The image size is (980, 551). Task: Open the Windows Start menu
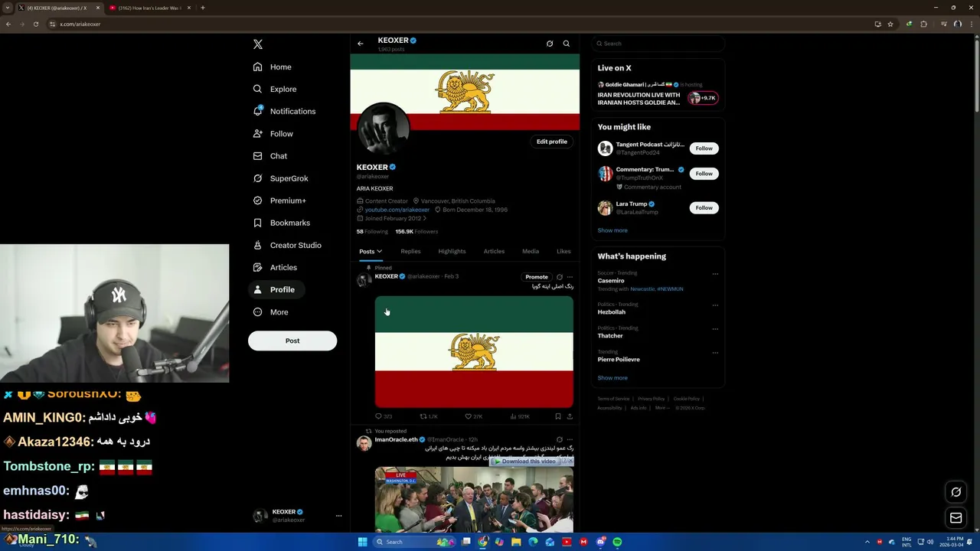[x=362, y=542]
